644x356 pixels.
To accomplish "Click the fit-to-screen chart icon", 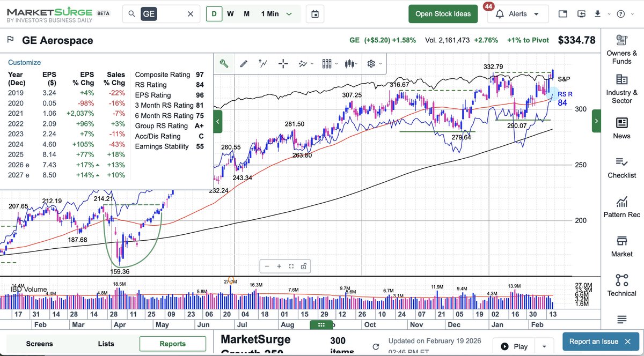I will pos(291,266).
